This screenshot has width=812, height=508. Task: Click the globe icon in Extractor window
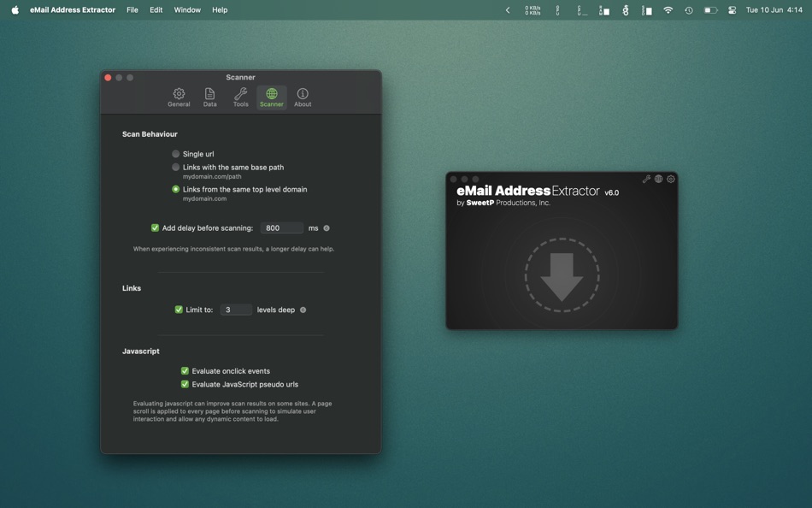point(659,179)
